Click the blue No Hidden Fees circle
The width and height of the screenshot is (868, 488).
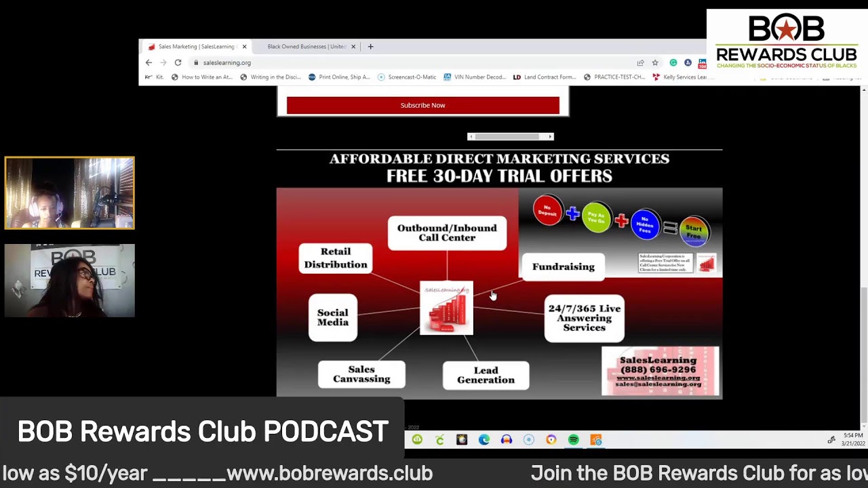[x=645, y=224]
